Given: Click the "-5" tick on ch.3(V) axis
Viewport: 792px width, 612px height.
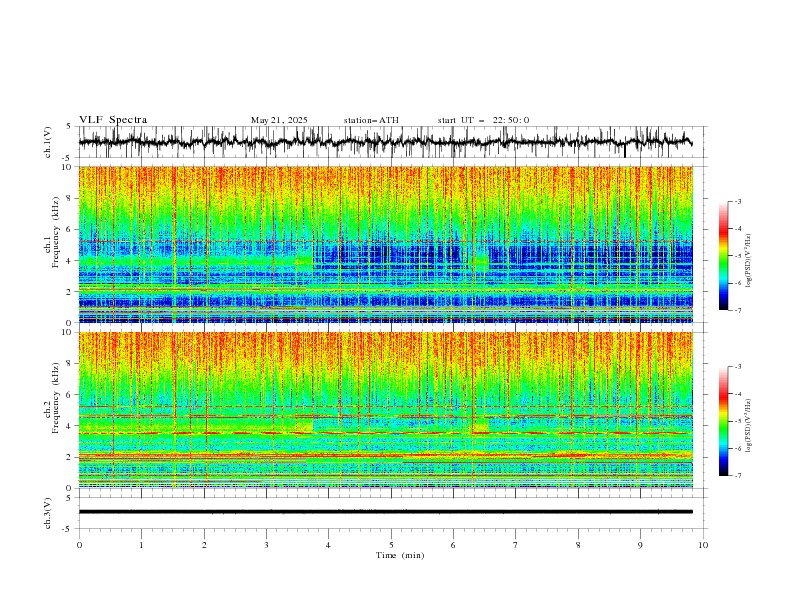Looking at the screenshot, I should [68, 530].
